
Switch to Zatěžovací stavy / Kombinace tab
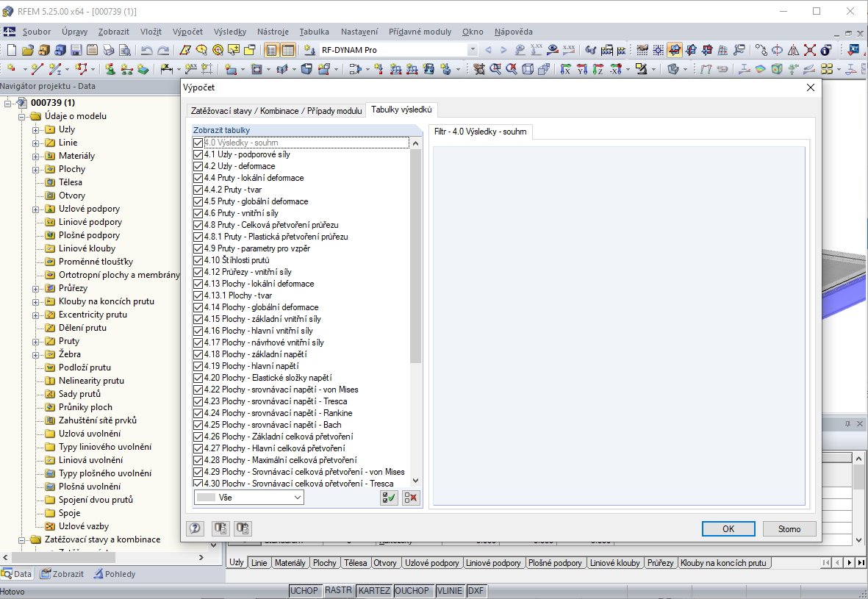276,111
